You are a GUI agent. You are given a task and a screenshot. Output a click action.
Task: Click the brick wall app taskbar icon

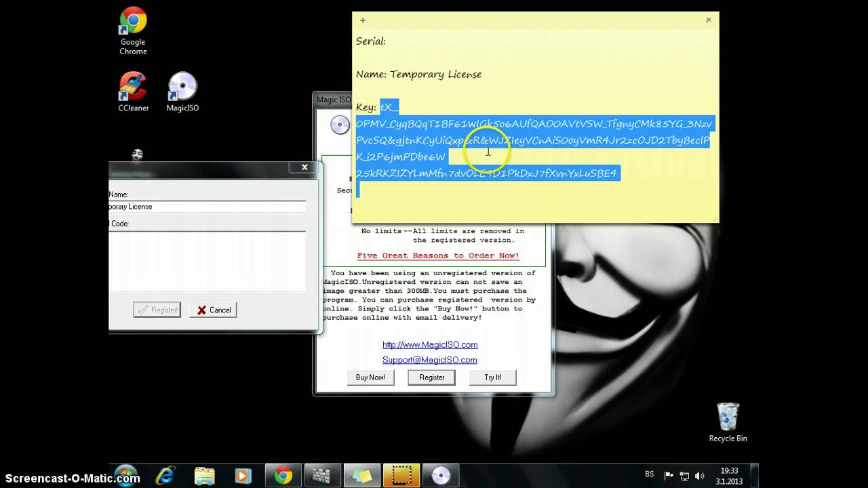click(x=323, y=476)
